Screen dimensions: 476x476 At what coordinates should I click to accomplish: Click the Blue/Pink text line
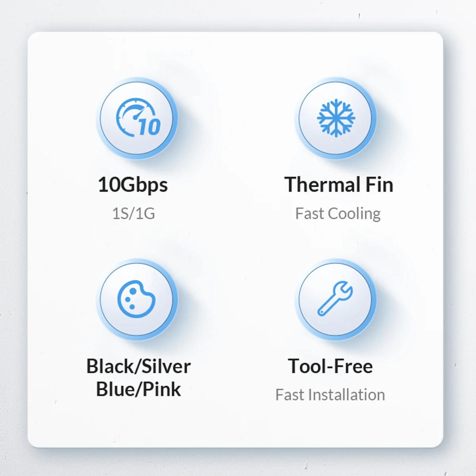point(138,389)
